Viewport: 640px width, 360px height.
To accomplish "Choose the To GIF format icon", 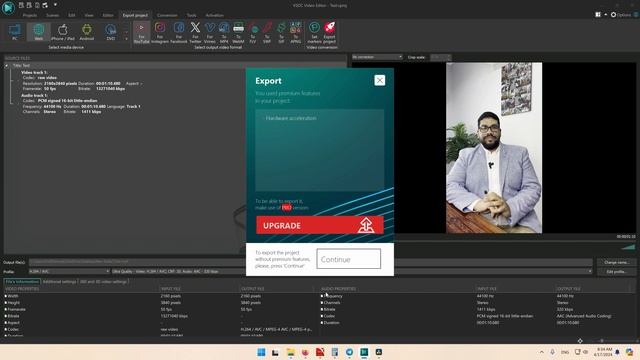I will pyautogui.click(x=281, y=33).
